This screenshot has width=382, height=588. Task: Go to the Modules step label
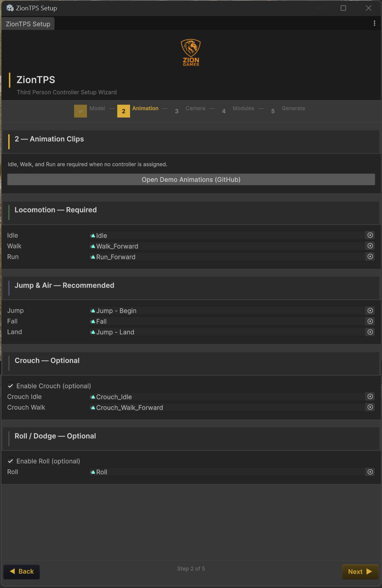(x=243, y=108)
